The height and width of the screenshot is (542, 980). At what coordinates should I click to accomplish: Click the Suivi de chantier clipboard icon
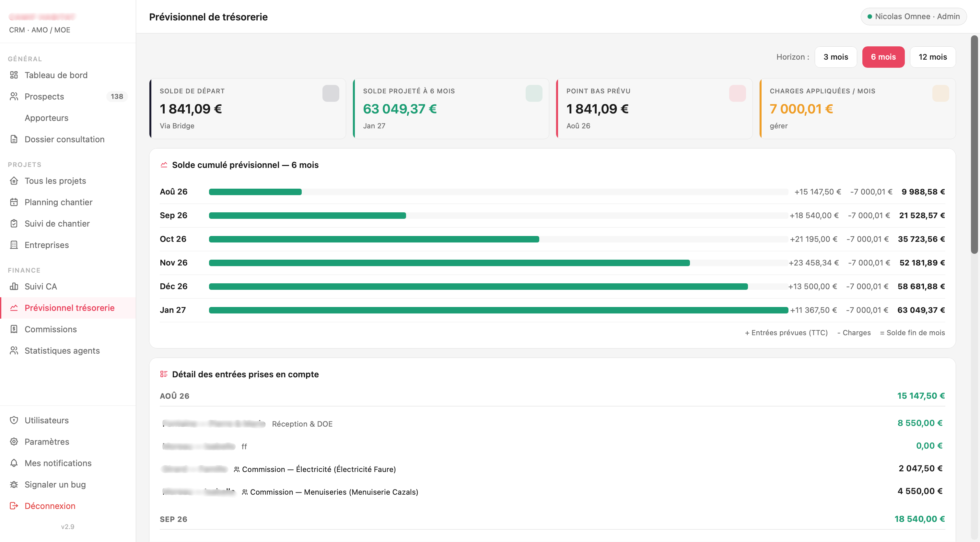(x=14, y=223)
